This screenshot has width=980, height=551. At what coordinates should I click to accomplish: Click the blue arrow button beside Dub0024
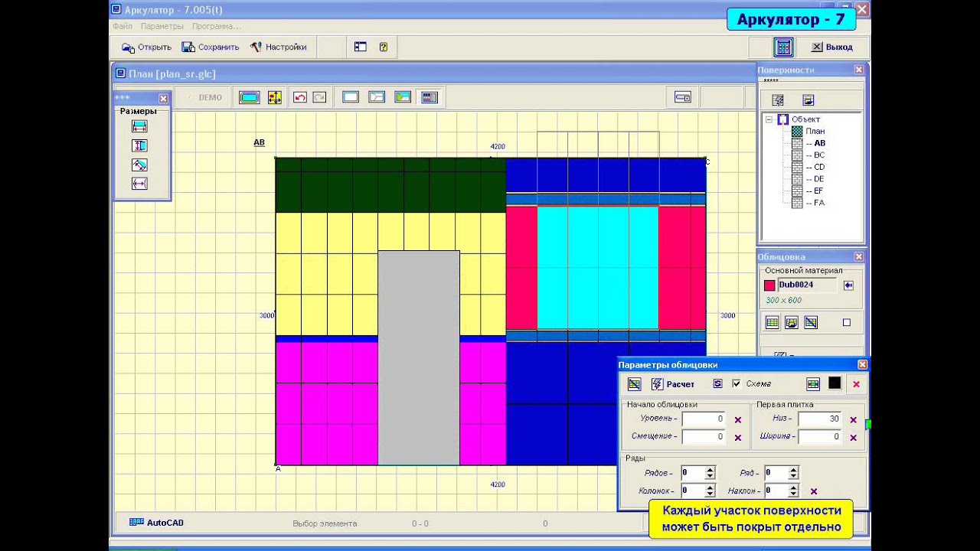click(848, 285)
